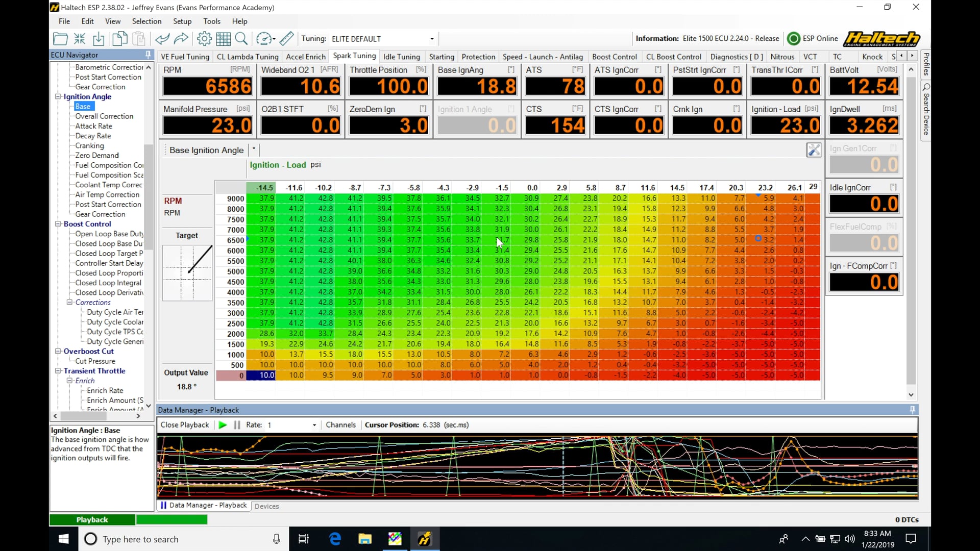Click the ruler measurement toolbar icon
The image size is (980, 551).
tap(286, 38)
